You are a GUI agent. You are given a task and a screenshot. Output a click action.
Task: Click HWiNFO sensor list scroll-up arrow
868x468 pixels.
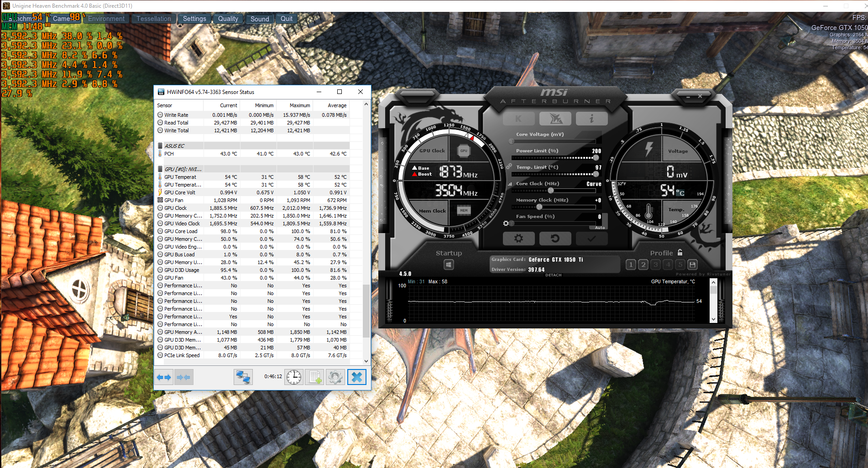tap(366, 104)
